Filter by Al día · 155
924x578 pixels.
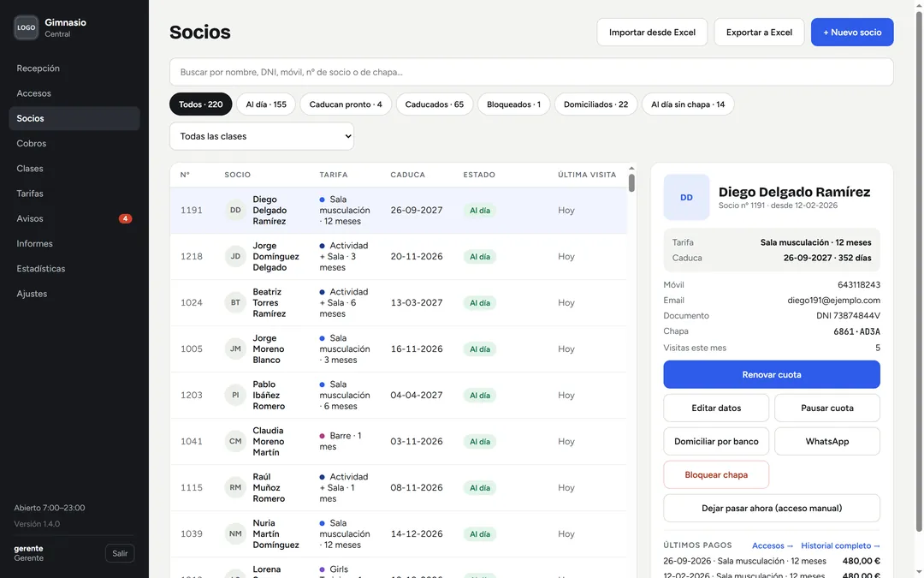coord(266,104)
